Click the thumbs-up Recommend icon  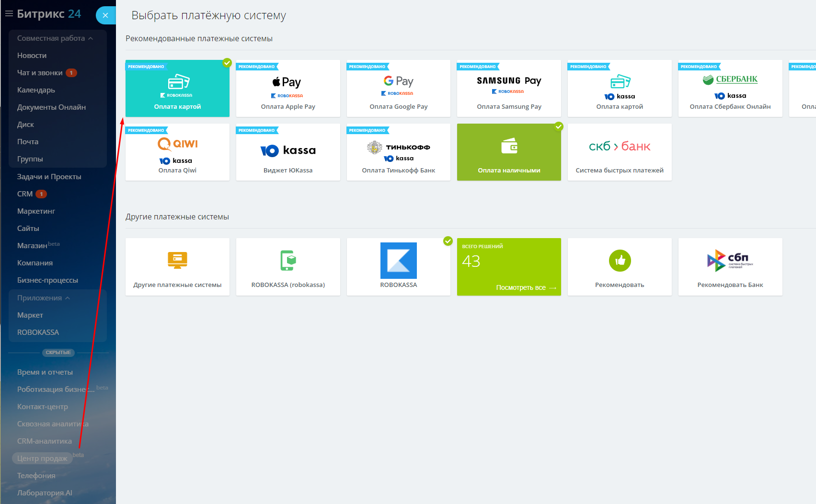tap(620, 261)
